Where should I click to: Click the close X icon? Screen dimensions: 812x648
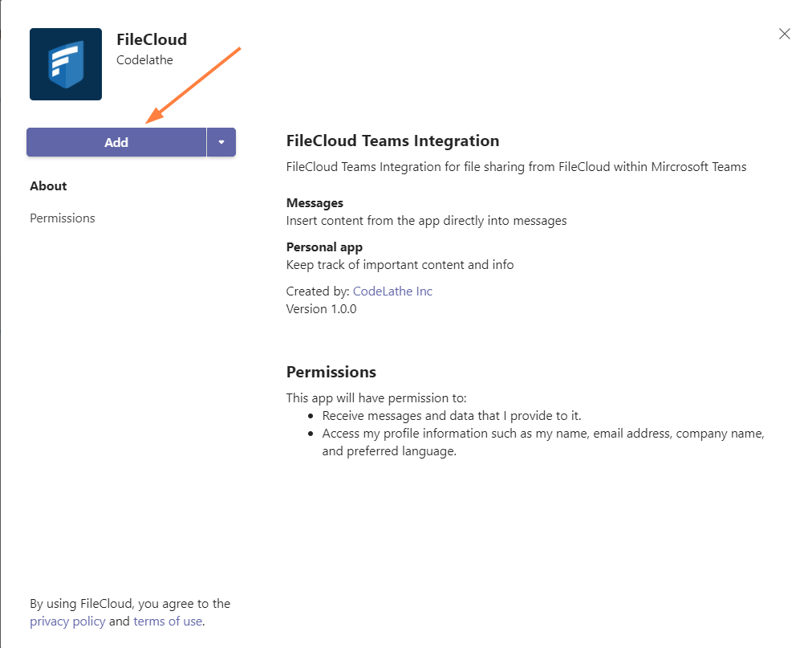click(784, 34)
